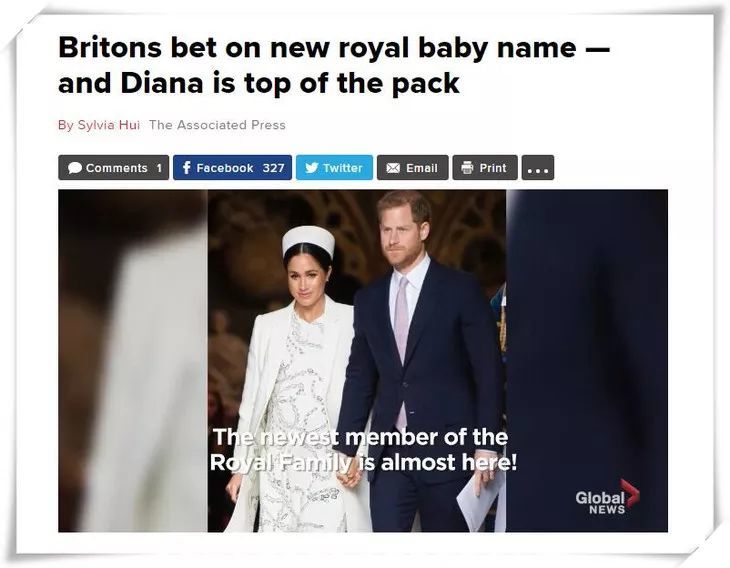This screenshot has width=730, height=568.
Task: Share article via Facebook 327 count
Action: click(273, 168)
